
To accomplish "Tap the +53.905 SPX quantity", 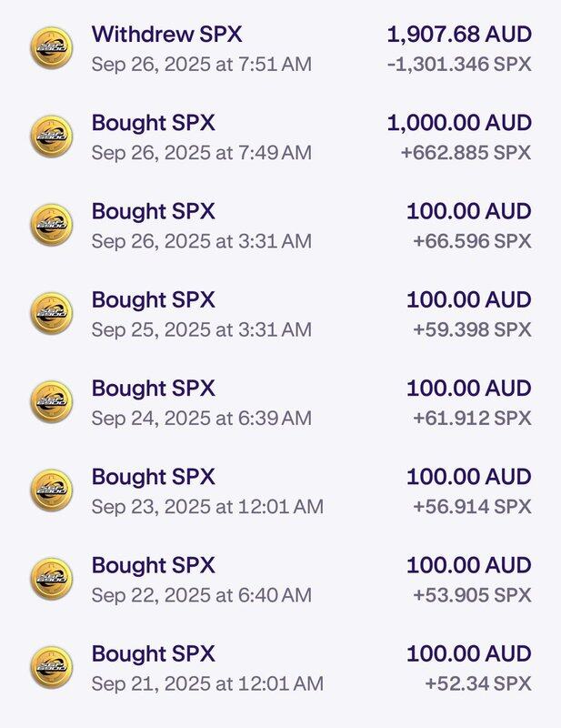I will (472, 595).
